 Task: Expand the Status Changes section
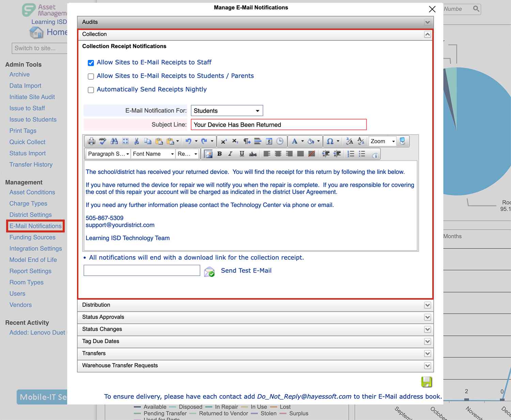427,329
